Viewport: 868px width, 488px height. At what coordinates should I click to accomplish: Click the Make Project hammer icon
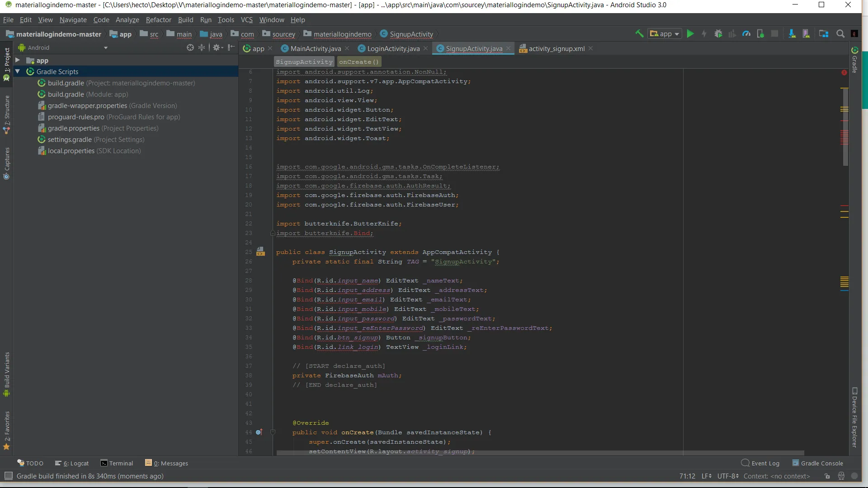tap(639, 33)
